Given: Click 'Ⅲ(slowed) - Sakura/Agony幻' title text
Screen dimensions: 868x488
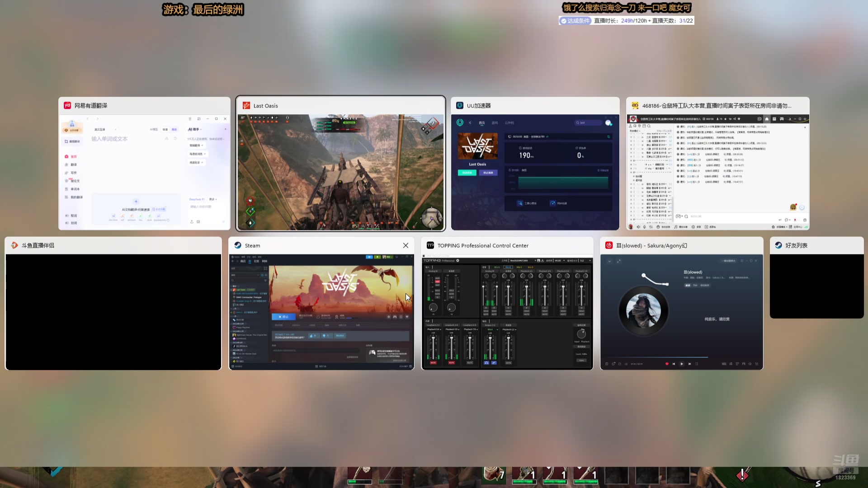Looking at the screenshot, I should (x=652, y=246).
